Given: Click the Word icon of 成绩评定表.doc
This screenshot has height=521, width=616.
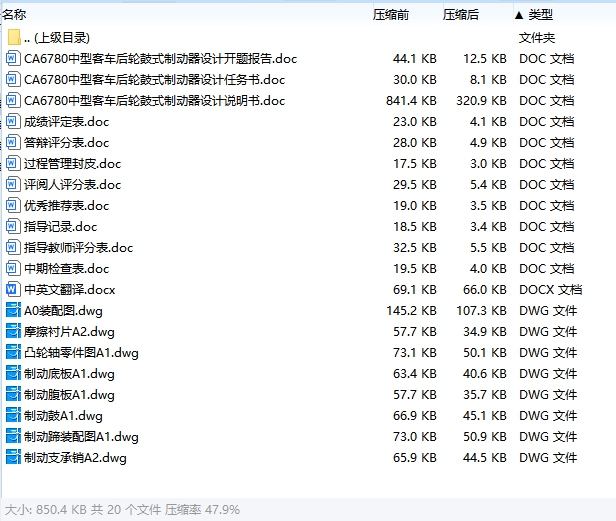Looking at the screenshot, I should tap(12, 122).
